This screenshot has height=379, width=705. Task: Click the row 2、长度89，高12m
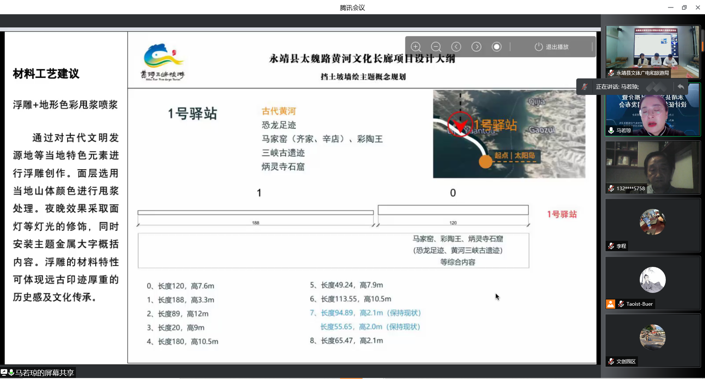point(177,314)
